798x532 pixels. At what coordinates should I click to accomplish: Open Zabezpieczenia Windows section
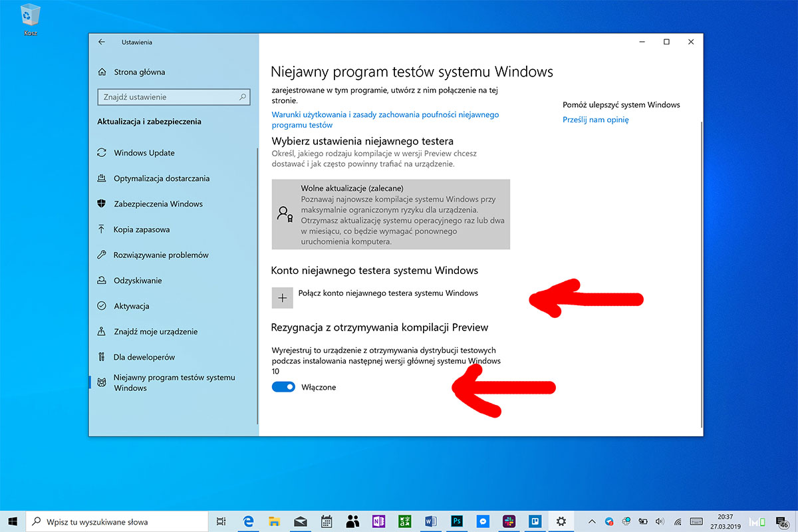tap(150, 204)
